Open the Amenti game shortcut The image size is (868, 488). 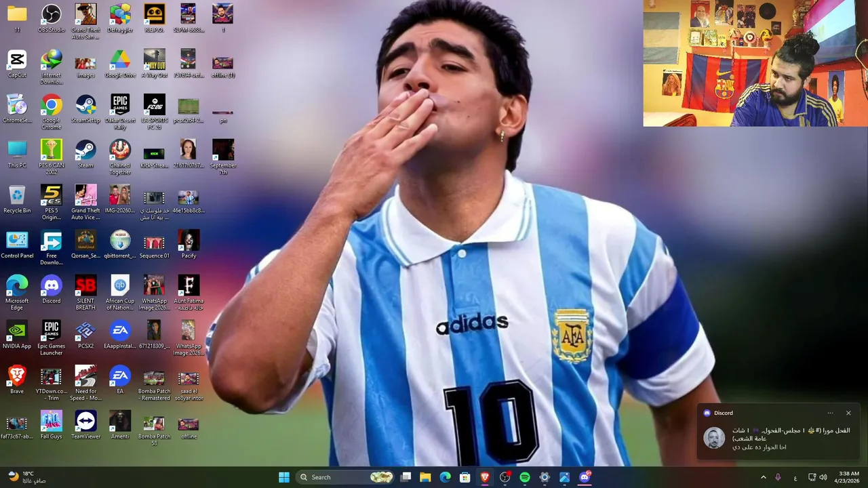[x=120, y=425]
